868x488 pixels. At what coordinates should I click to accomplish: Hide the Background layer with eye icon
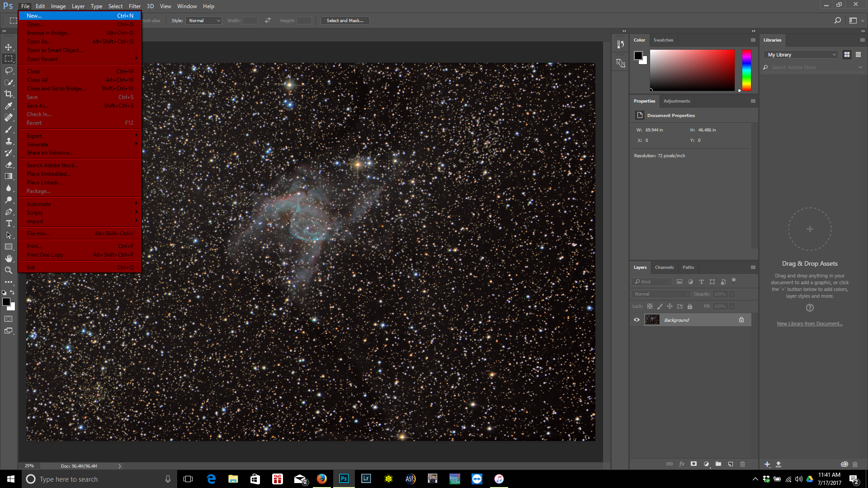[x=637, y=320]
